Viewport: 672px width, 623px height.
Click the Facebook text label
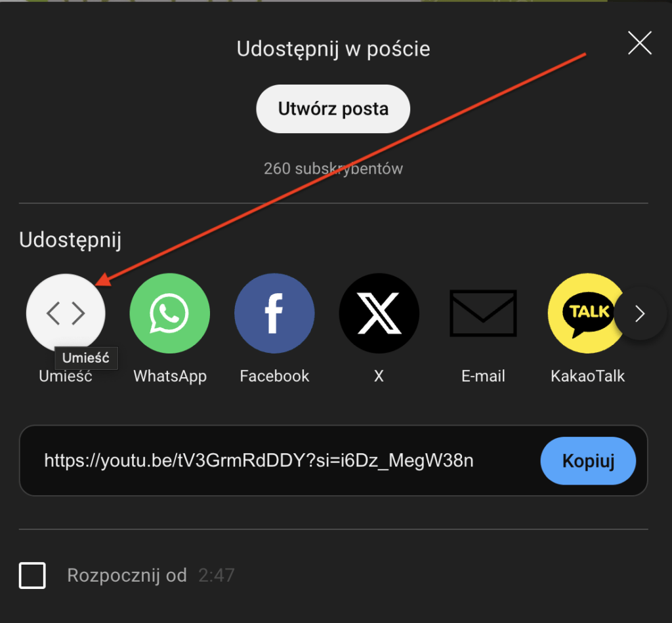pos(274,376)
